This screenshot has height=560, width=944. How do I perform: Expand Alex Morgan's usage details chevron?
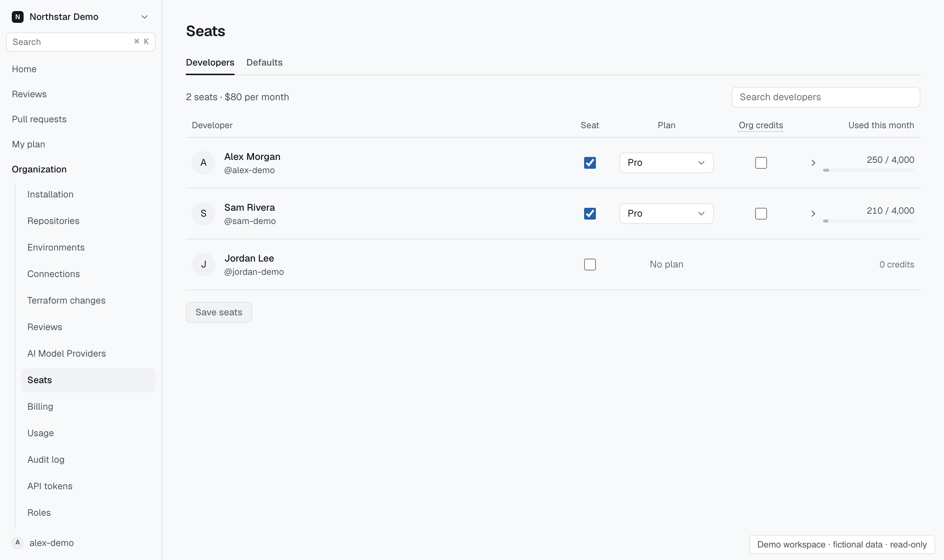pos(813,162)
